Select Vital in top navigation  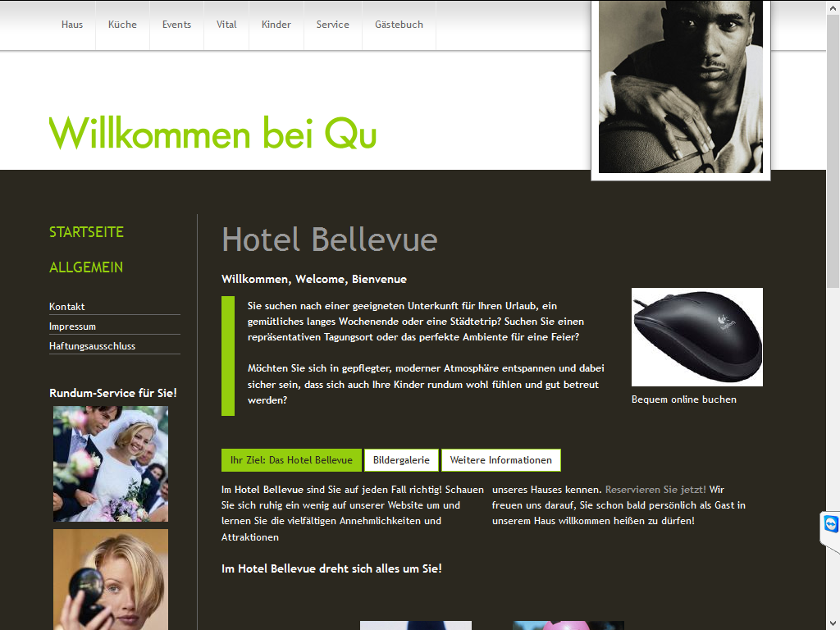(x=226, y=25)
